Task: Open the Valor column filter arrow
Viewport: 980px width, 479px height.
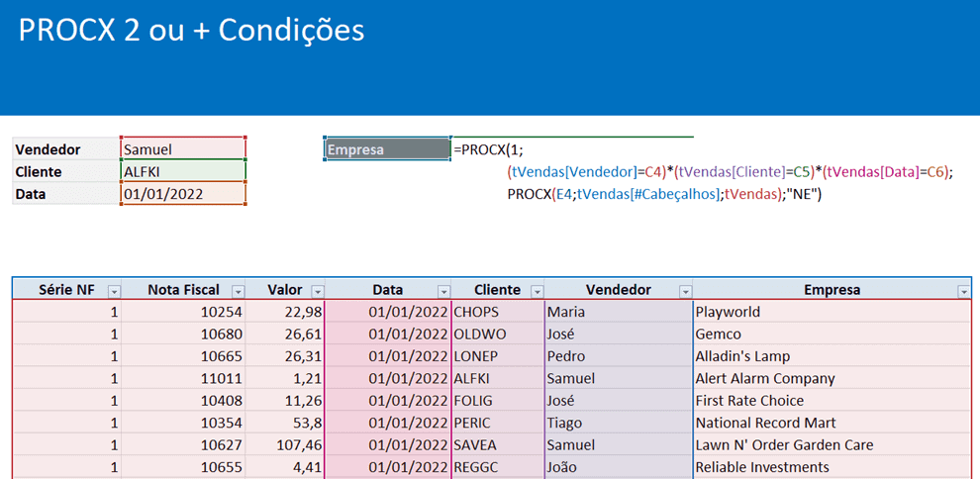Action: click(318, 291)
